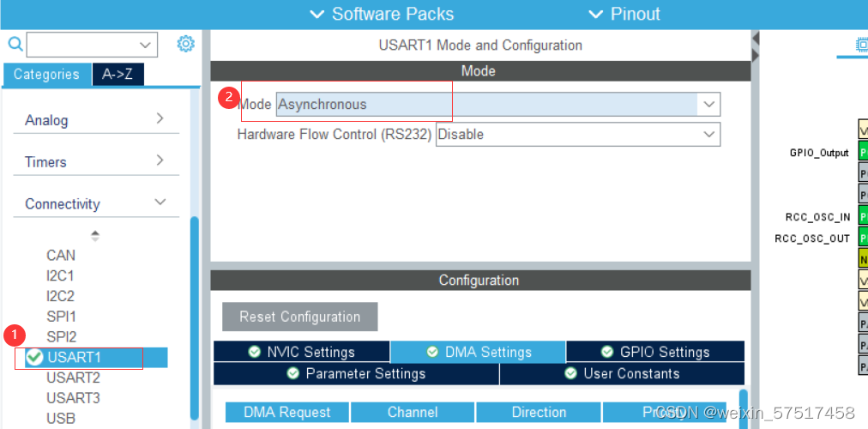Select SPI2 peripheral
Screen dimensions: 868x429
pyautogui.click(x=61, y=336)
